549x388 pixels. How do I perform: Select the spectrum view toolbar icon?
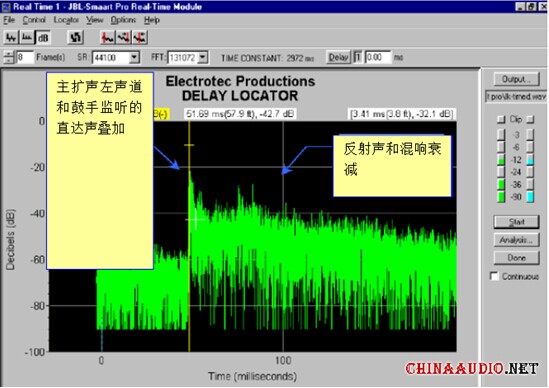point(11,37)
